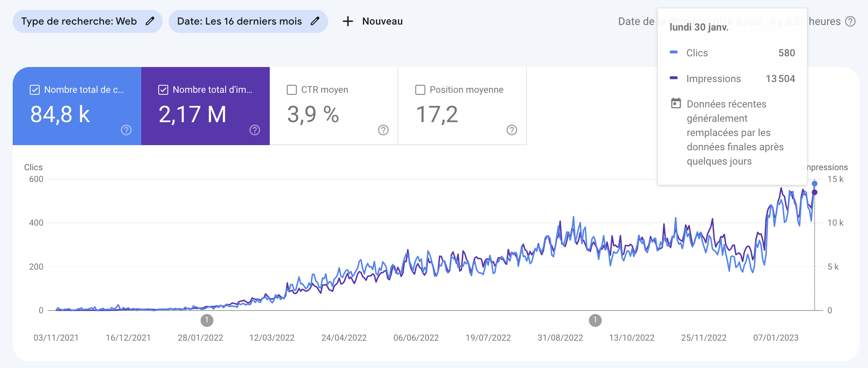
Task: Open help icon next to last update date
Action: click(850, 21)
